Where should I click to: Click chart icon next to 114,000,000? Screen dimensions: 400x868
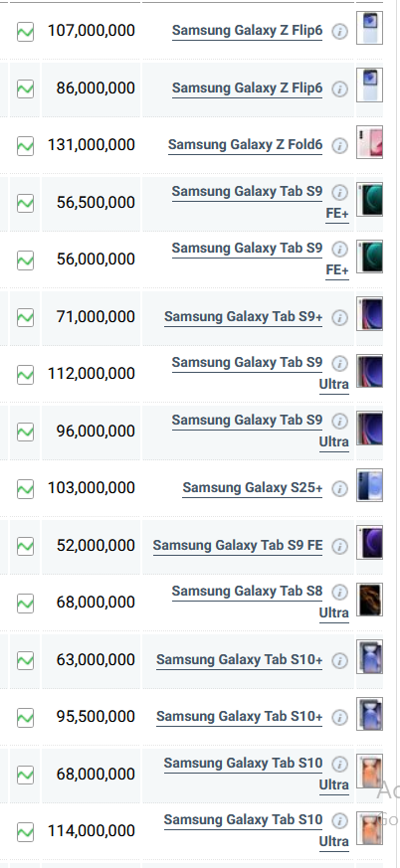[25, 832]
